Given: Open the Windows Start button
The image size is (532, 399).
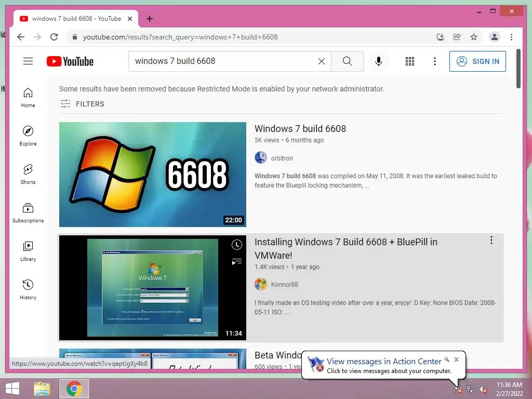Looking at the screenshot, I should pos(12,389).
